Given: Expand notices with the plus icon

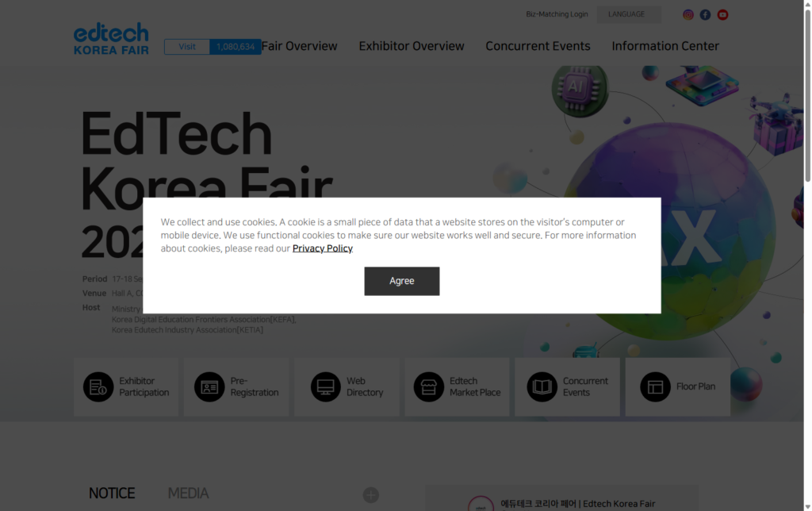Looking at the screenshot, I should (371, 495).
